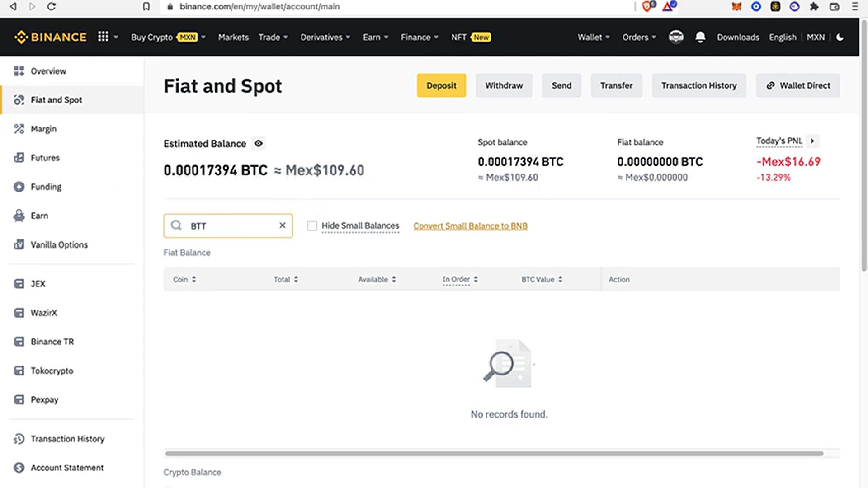
Task: Enable Hide Small Balances checkbox
Action: (312, 225)
